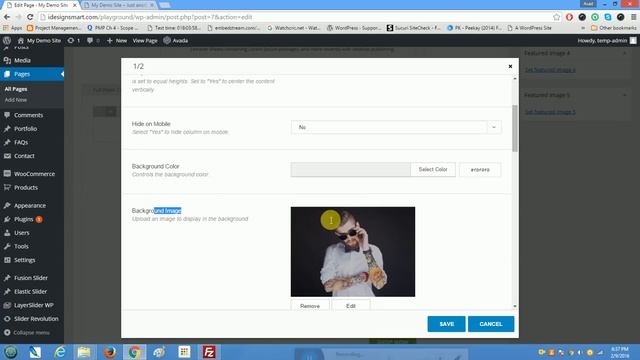Open the Elastic Slider pin icon
Image resolution: width=640 pixels, height=360 pixels.
(7, 291)
